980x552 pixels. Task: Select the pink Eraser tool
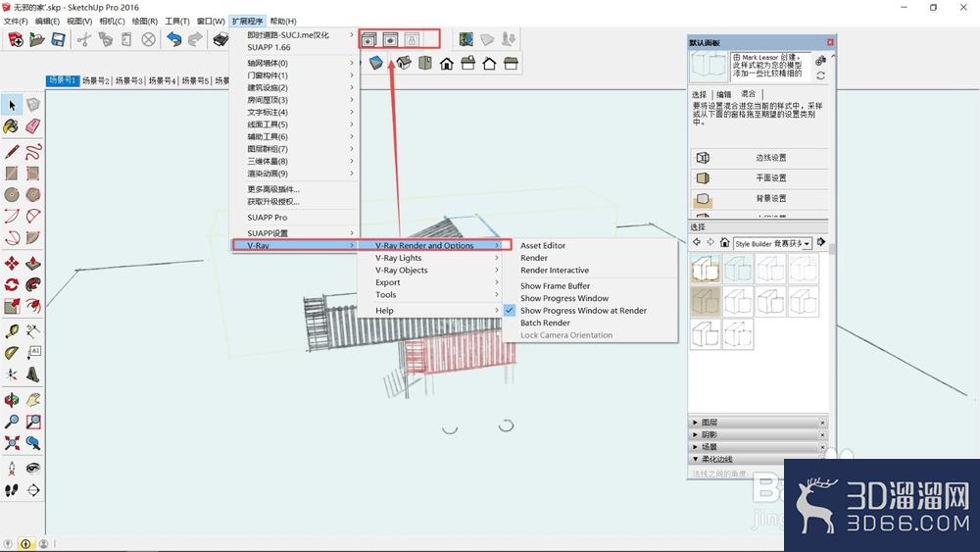(33, 126)
